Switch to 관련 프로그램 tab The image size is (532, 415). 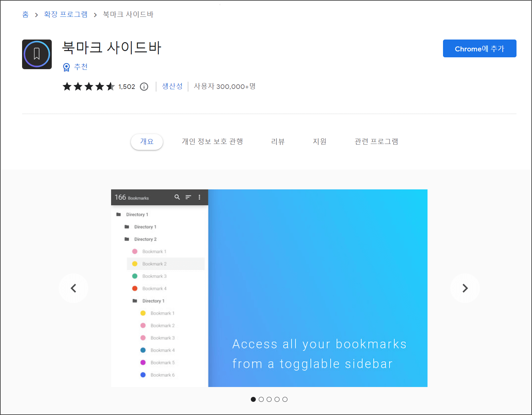(x=376, y=142)
